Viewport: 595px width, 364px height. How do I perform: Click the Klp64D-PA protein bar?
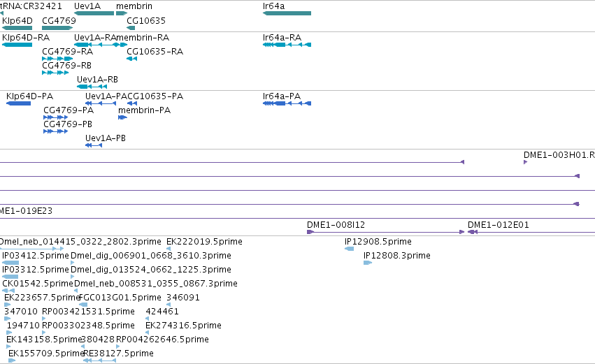click(19, 103)
